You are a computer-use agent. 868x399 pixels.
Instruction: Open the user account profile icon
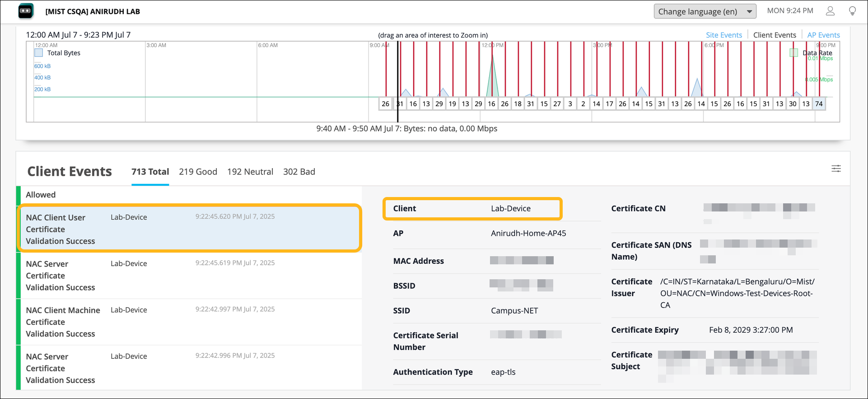tap(830, 11)
